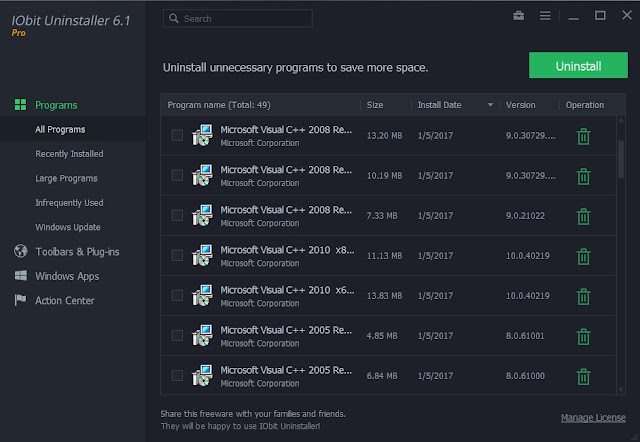Click the 9.0.21022 version text
This screenshot has height=442, width=640.
pyautogui.click(x=525, y=215)
